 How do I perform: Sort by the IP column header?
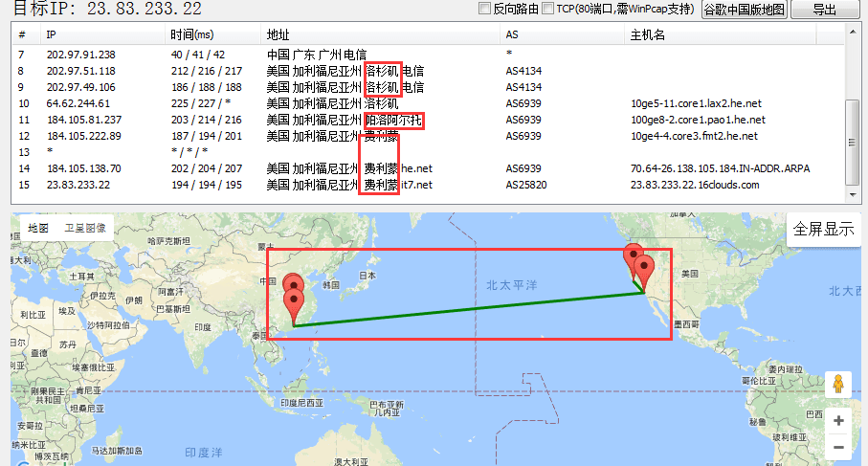pos(52,34)
